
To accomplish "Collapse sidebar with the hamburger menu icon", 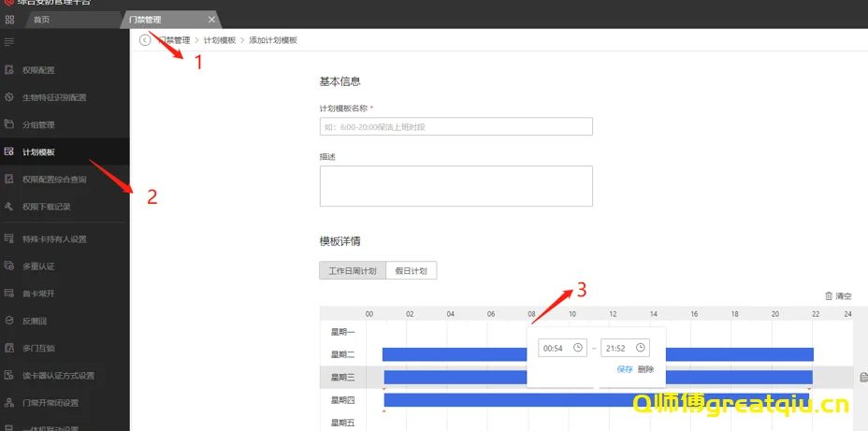I will click(9, 42).
